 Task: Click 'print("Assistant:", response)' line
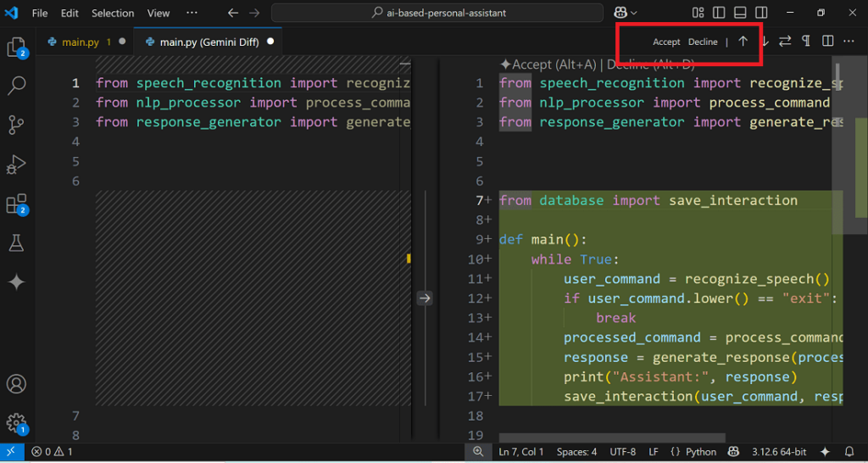pyautogui.click(x=681, y=377)
